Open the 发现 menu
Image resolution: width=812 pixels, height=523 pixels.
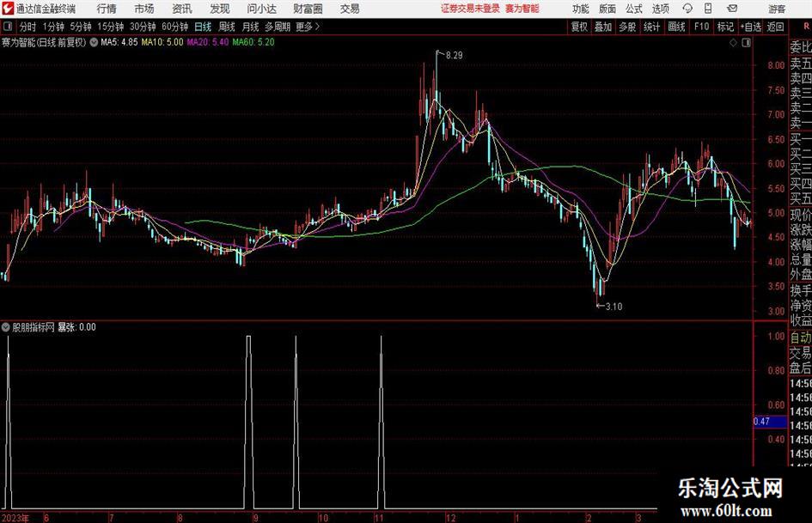click(220, 9)
